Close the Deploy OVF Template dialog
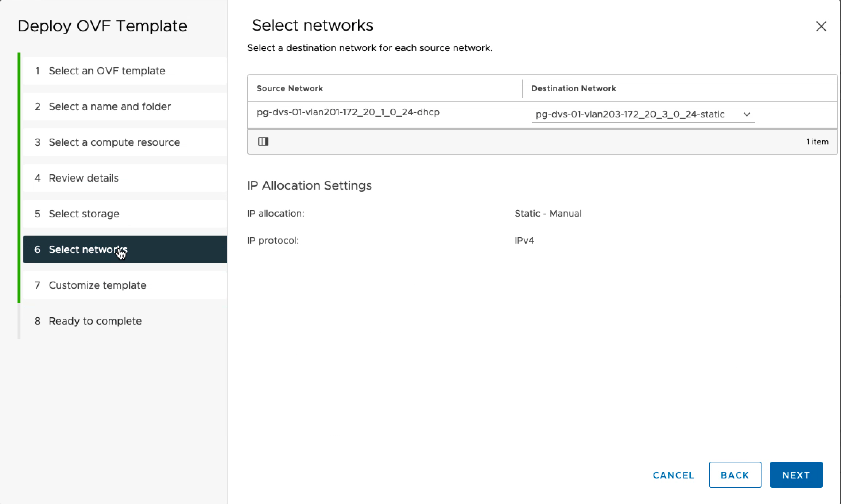The image size is (841, 504). point(821,26)
